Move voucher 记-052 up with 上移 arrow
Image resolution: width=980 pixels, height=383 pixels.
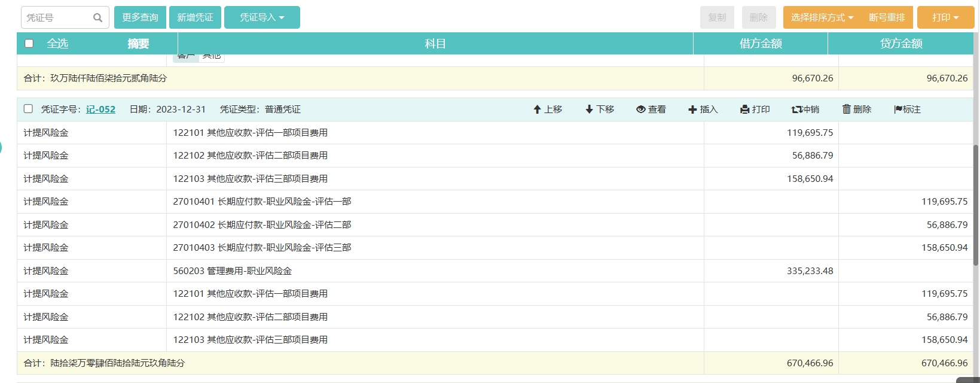click(537, 110)
